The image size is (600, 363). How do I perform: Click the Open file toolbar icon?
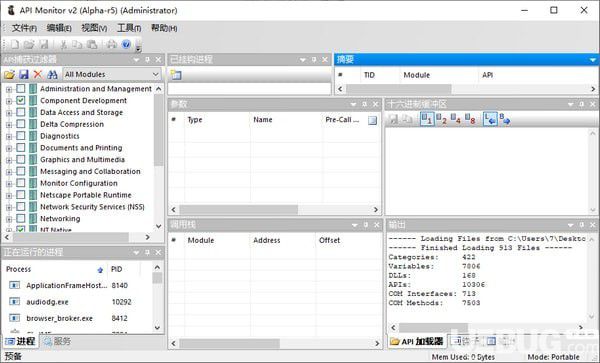[x=29, y=44]
